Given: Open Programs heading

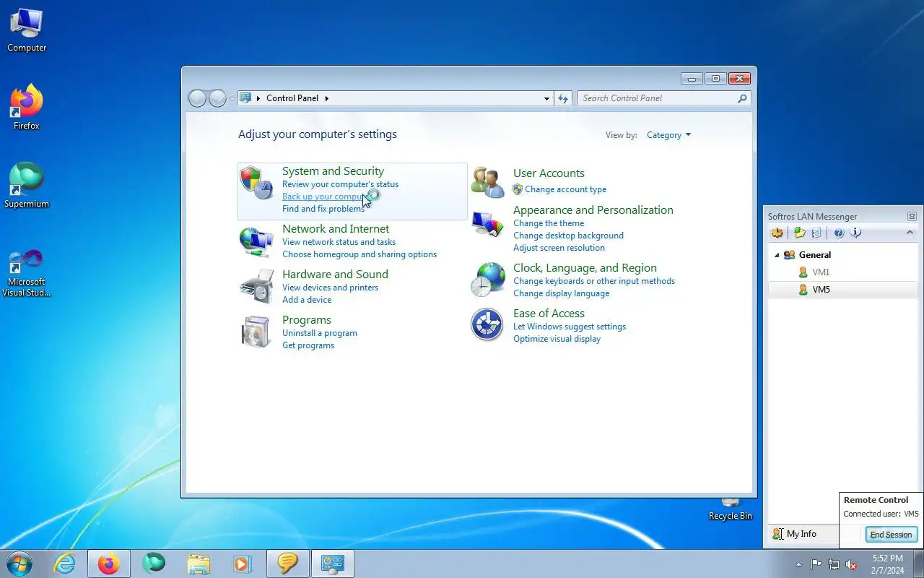Looking at the screenshot, I should point(307,320).
